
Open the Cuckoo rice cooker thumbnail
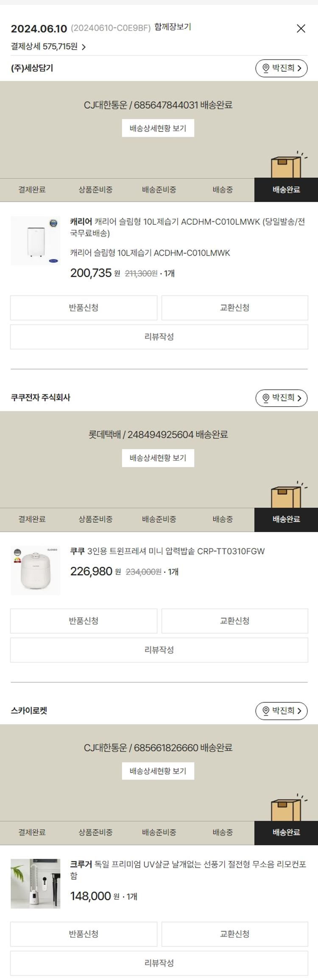(36, 570)
